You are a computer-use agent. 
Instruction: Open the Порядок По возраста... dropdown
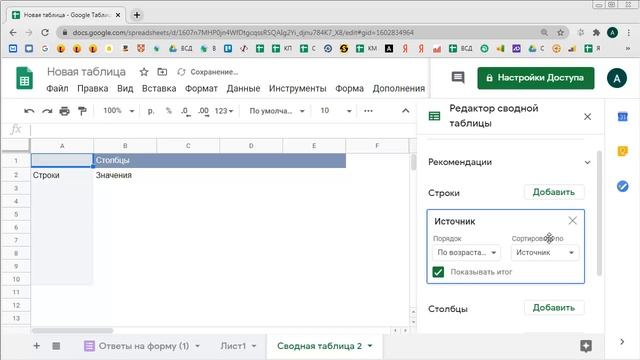coord(467,253)
